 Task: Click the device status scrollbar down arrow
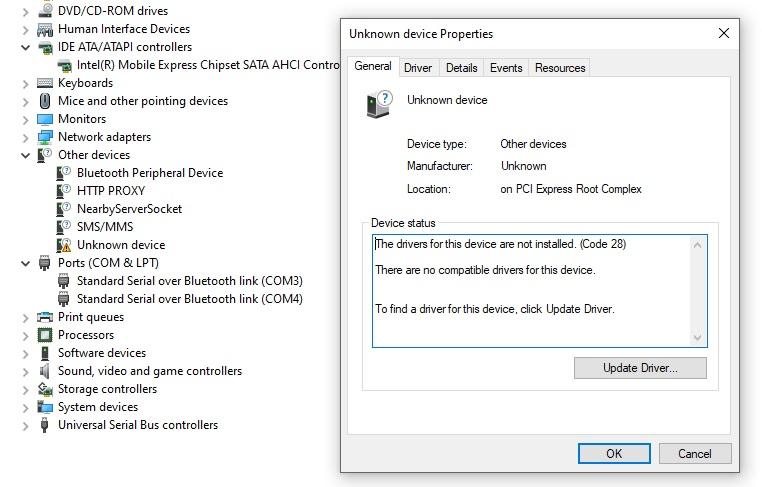(697, 337)
